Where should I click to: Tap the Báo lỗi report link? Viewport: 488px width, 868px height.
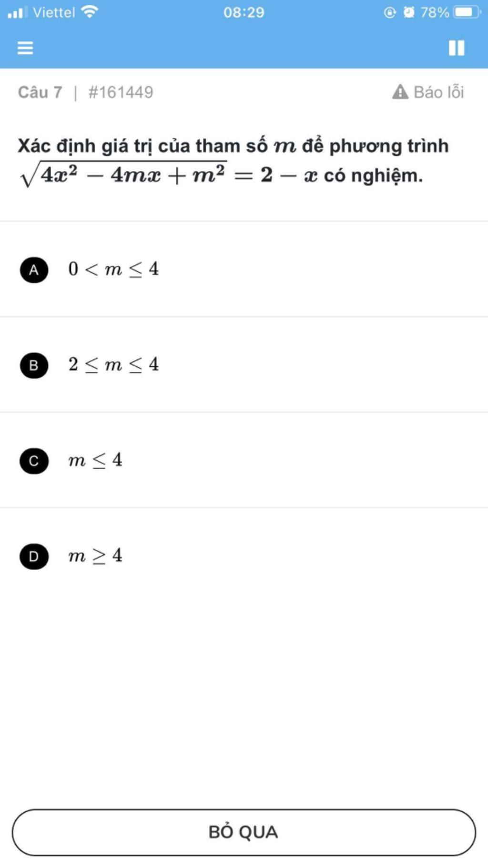(x=438, y=92)
